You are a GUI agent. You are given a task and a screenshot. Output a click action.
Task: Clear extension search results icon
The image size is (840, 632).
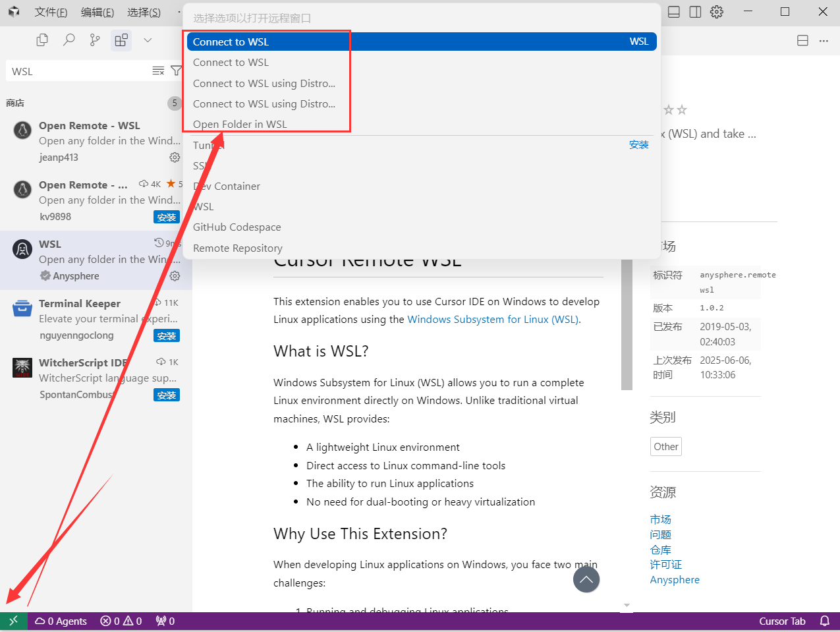[x=158, y=71]
